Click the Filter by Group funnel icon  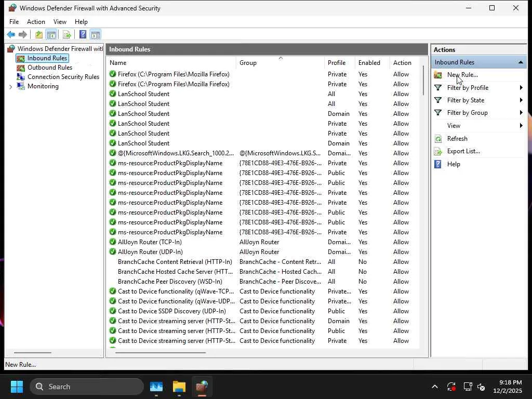[x=438, y=113]
